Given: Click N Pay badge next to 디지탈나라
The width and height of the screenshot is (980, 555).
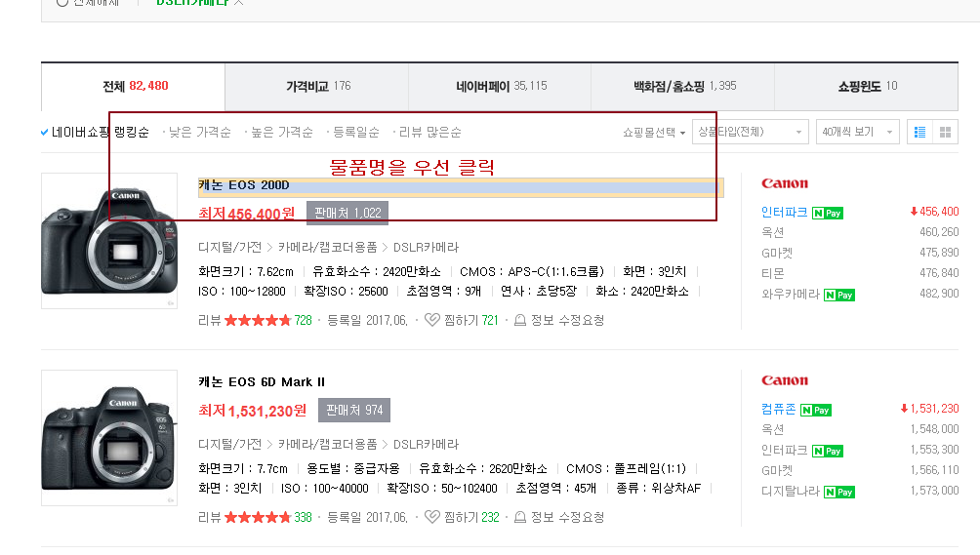Looking at the screenshot, I should point(838,492).
